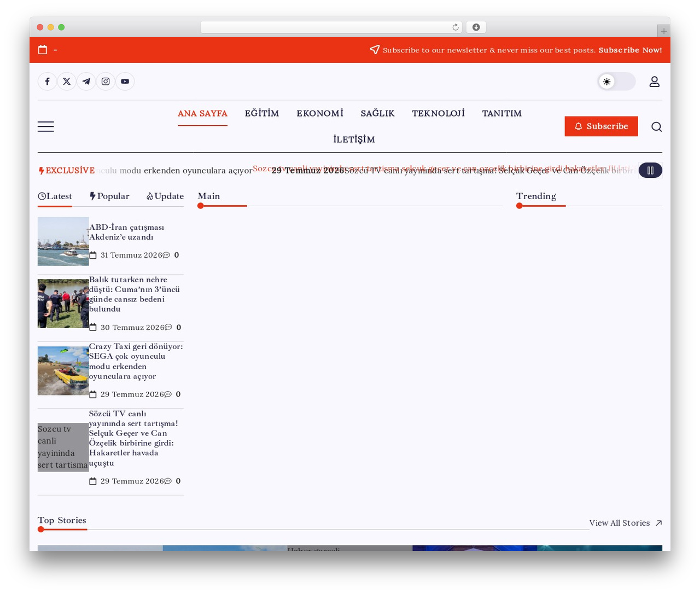
Task: Click the boat thumbnail for ABD-İran article
Action: 63,241
